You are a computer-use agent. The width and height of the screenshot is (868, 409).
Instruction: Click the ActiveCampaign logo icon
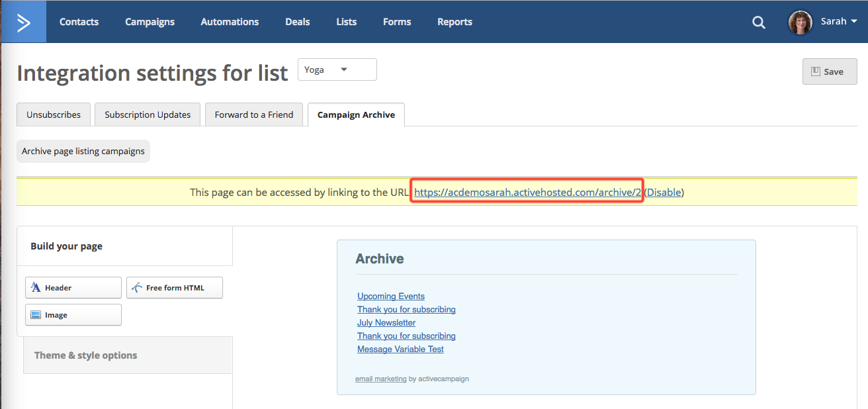23,22
